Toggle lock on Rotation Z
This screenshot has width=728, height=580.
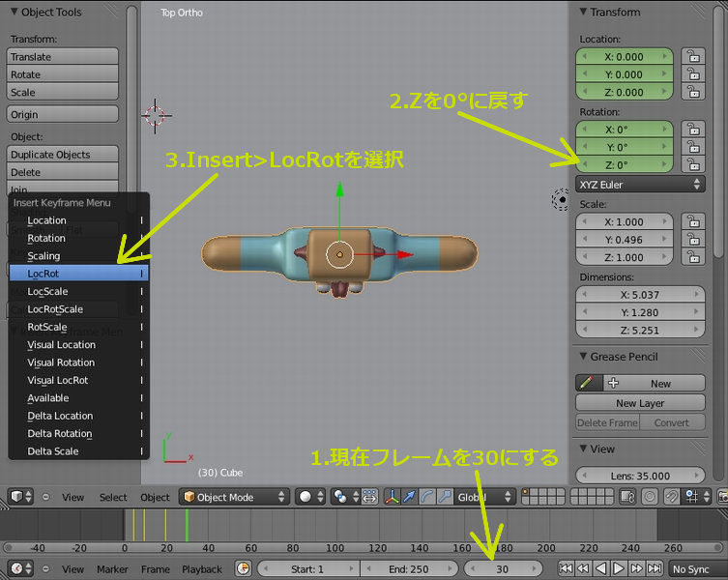coord(693,164)
